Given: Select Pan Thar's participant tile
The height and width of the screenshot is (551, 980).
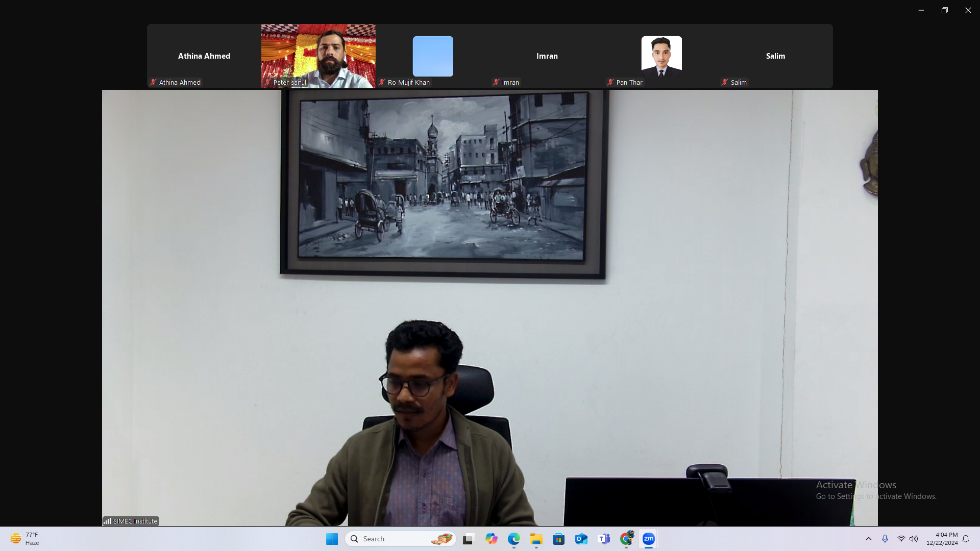Looking at the screenshot, I should [661, 56].
